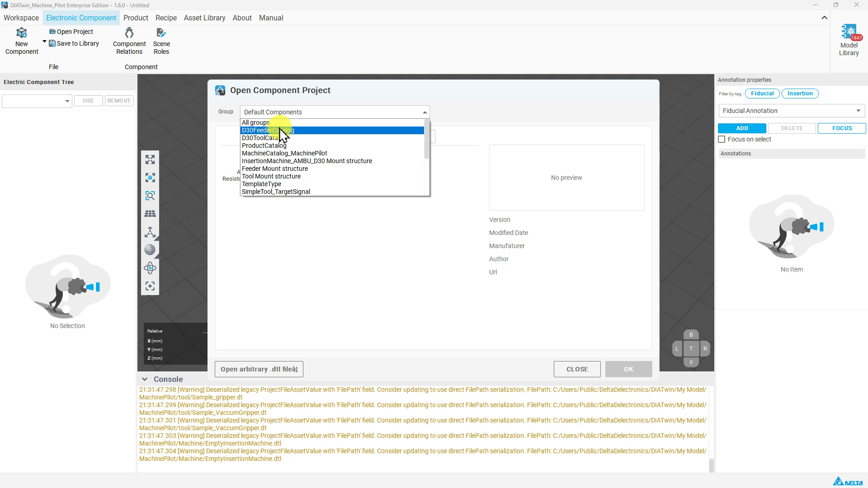
Task: Click the coordinate axes icon
Action: [x=150, y=232]
